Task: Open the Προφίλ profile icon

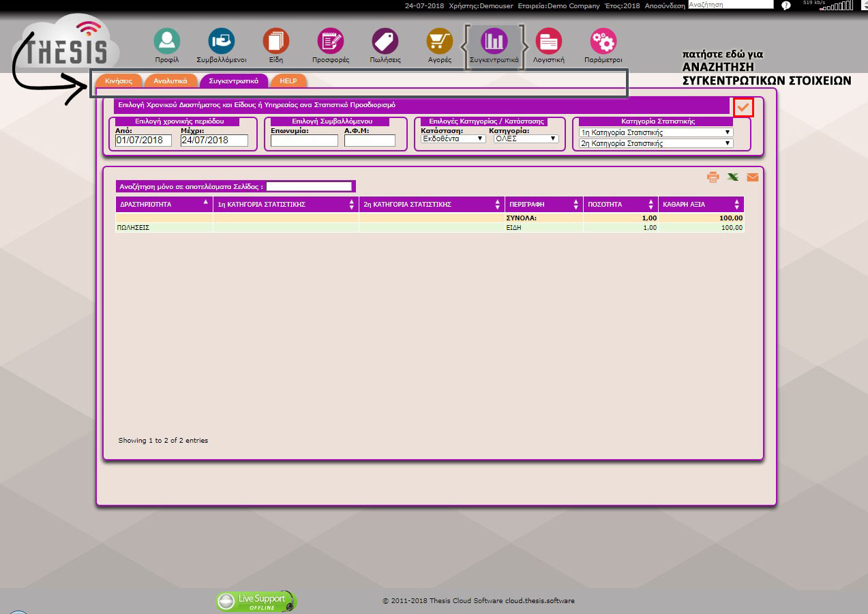Action: [x=166, y=42]
